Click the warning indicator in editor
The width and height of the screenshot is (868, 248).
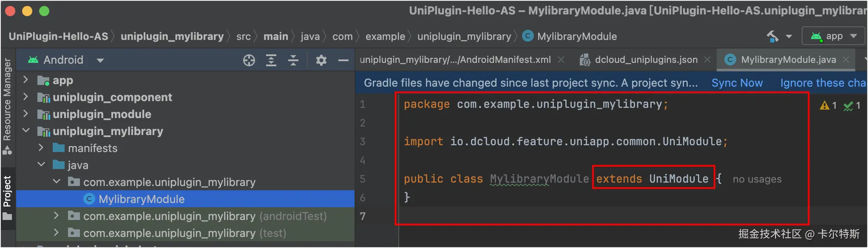point(828,105)
